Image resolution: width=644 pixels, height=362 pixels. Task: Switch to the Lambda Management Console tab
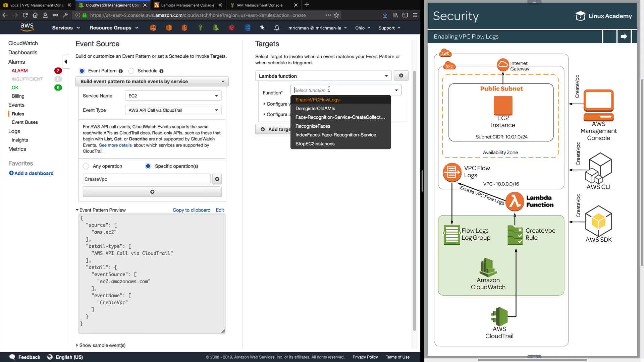pos(187,5)
